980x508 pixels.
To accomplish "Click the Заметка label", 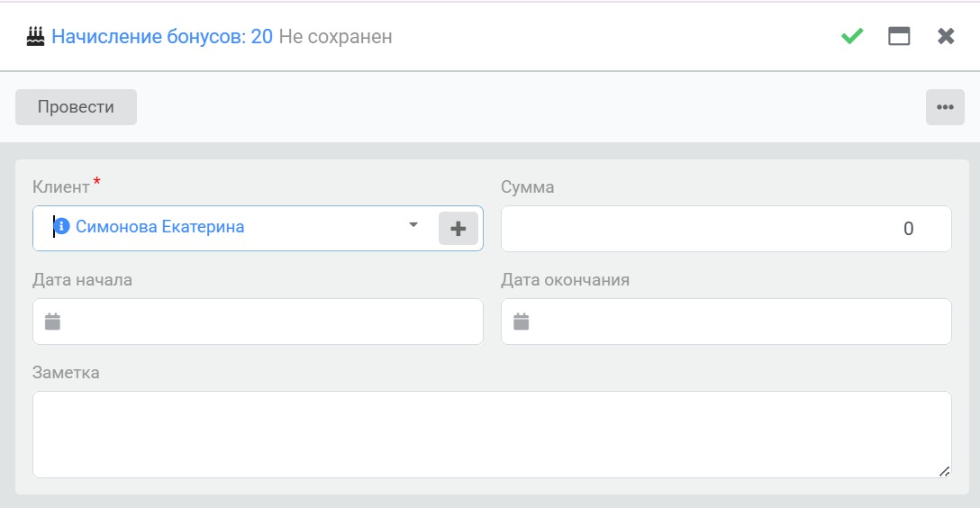I will click(66, 372).
